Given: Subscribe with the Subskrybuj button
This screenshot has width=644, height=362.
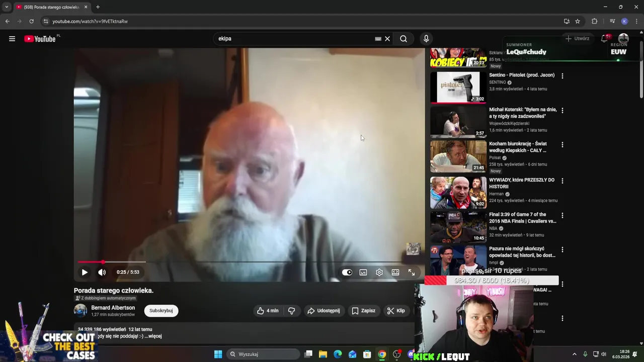Looking at the screenshot, I should 161,311.
